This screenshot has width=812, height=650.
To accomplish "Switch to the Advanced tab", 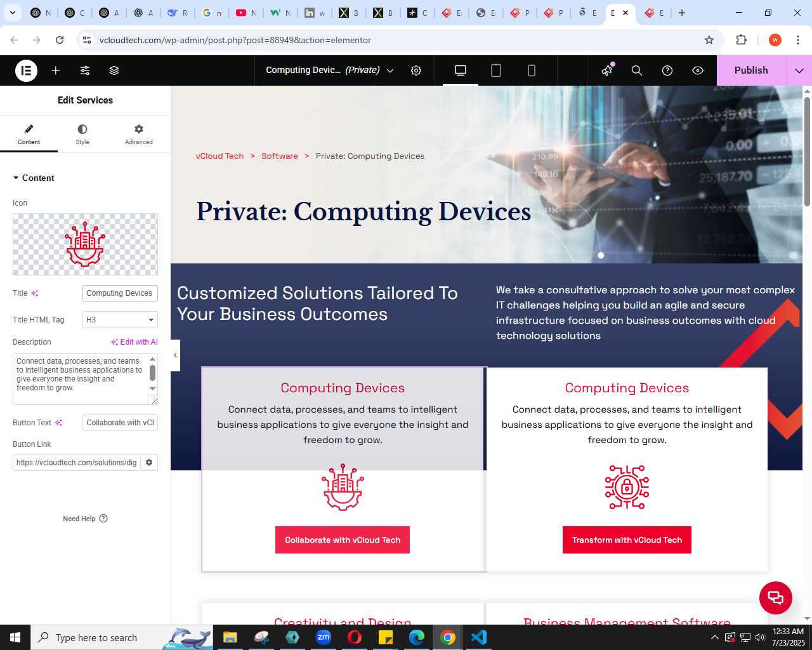I will (x=139, y=134).
